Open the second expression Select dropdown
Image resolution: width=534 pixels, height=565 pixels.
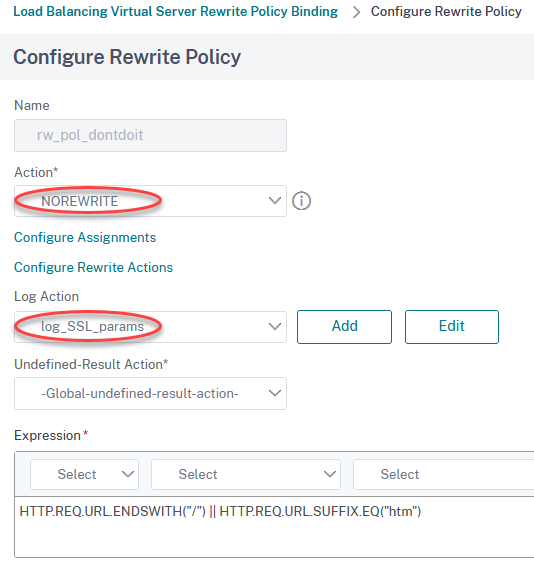(x=246, y=474)
